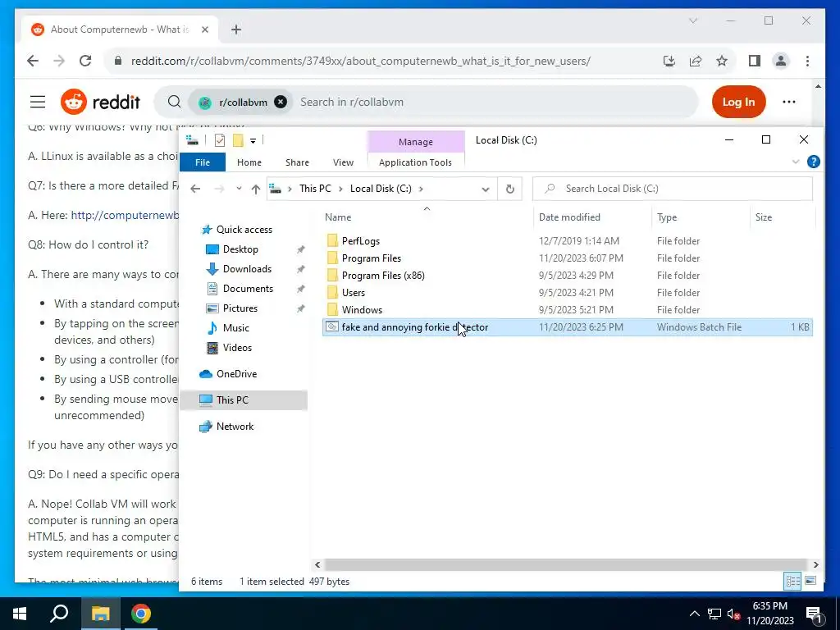Open Explorer Help icon
Screen dimensions: 840x630
(x=813, y=162)
